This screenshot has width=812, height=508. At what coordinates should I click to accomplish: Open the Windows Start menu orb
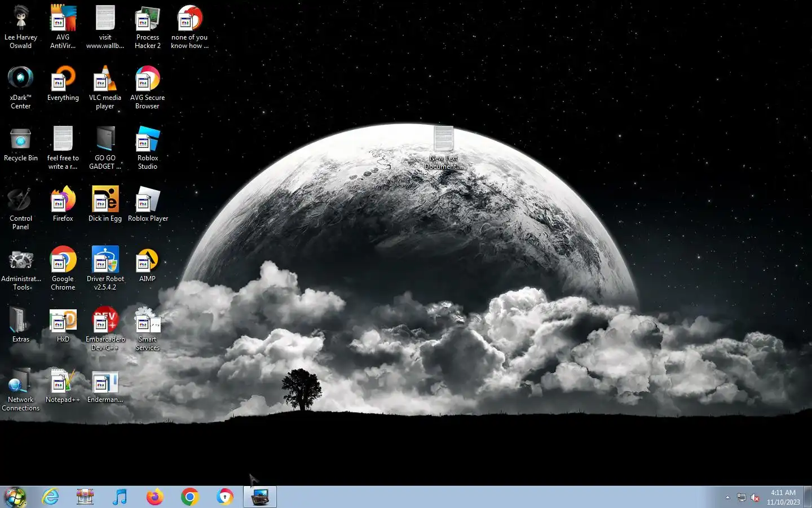point(15,497)
